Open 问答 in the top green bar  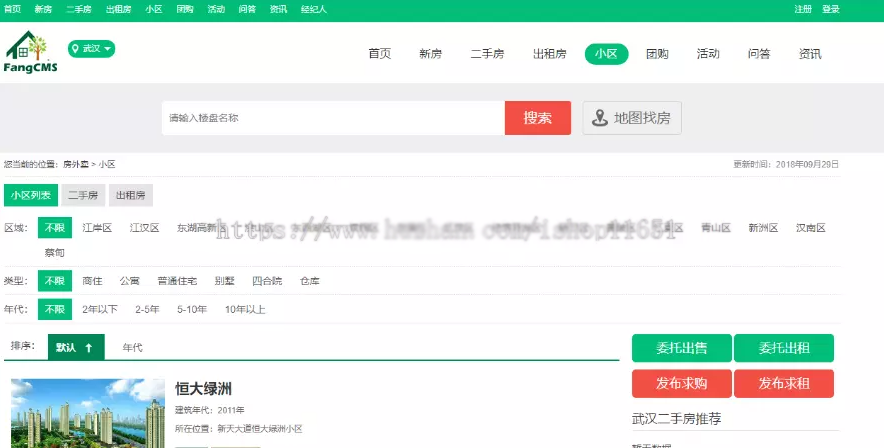(247, 9)
